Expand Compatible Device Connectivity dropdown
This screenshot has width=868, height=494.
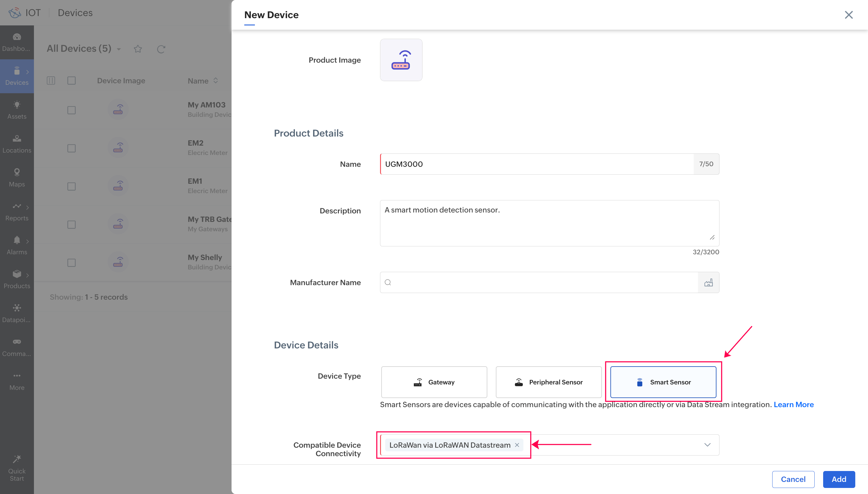pos(707,445)
